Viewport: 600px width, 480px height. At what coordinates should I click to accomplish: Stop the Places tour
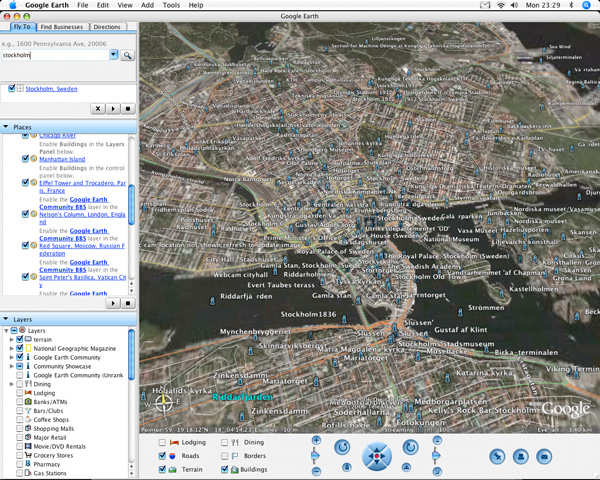tap(128, 303)
